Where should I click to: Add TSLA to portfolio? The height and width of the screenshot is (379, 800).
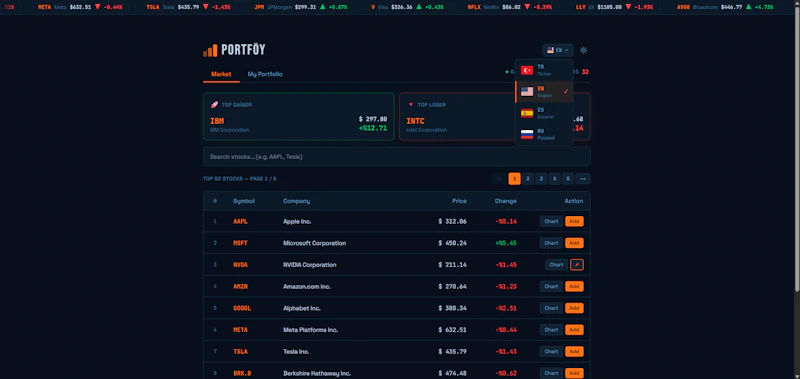[x=574, y=351]
